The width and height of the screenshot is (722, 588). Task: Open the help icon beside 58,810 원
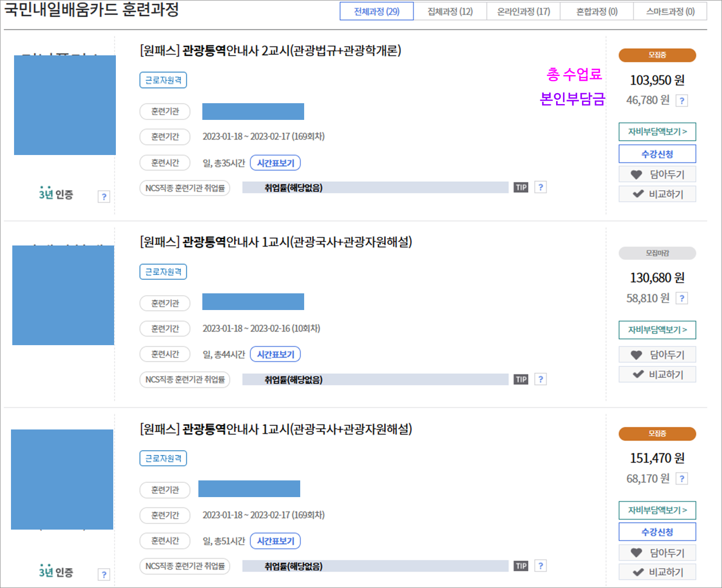pyautogui.click(x=682, y=298)
